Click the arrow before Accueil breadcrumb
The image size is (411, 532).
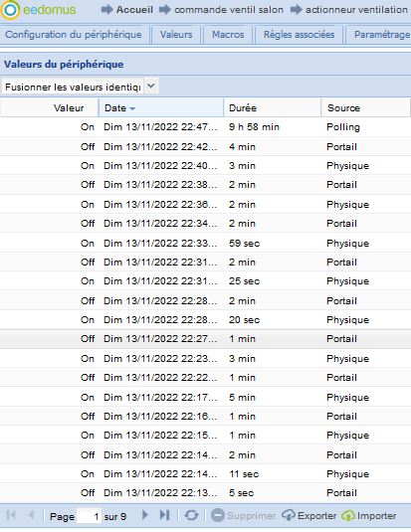[x=107, y=10]
